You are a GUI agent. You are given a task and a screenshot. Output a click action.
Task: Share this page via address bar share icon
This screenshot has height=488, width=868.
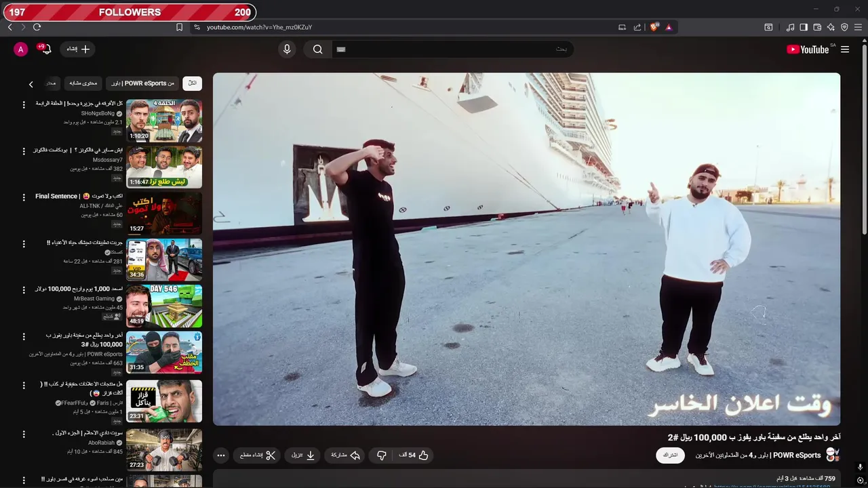(x=637, y=27)
